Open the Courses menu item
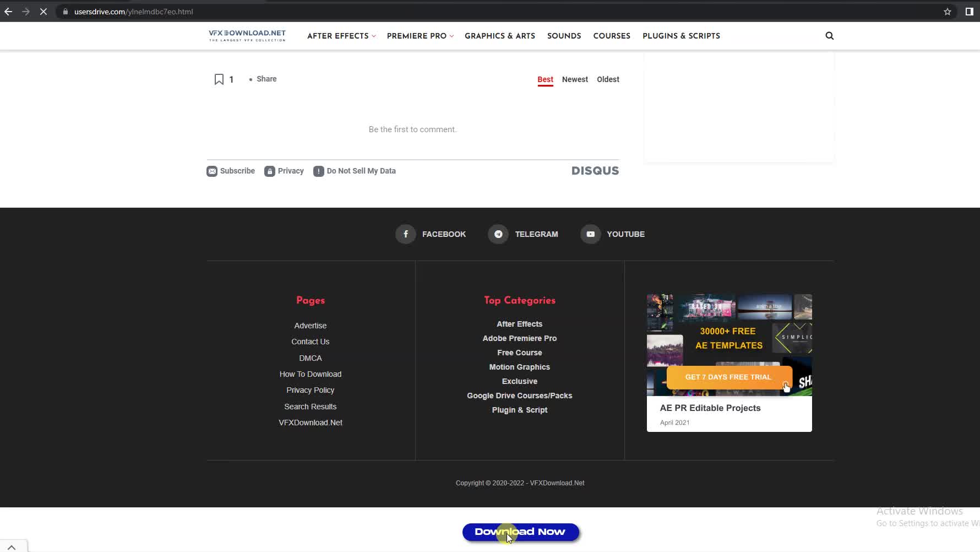This screenshot has height=552, width=980. pyautogui.click(x=612, y=36)
